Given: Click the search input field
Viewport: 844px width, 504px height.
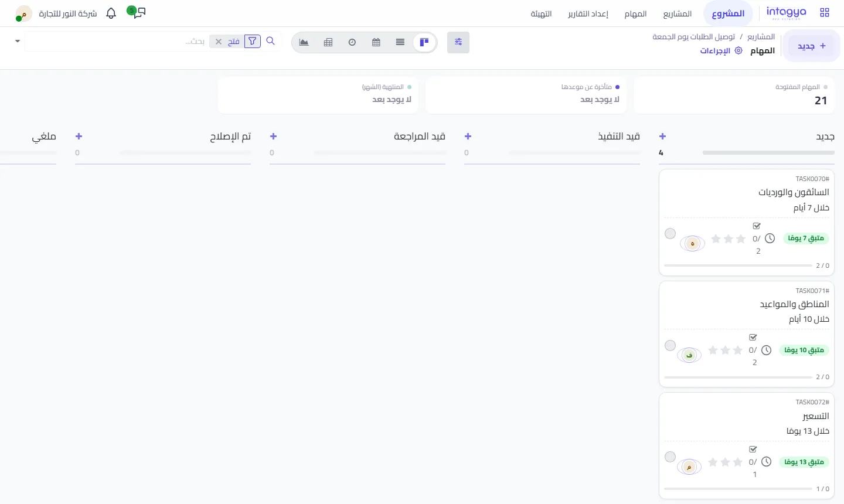Looking at the screenshot, I should click(x=117, y=42).
